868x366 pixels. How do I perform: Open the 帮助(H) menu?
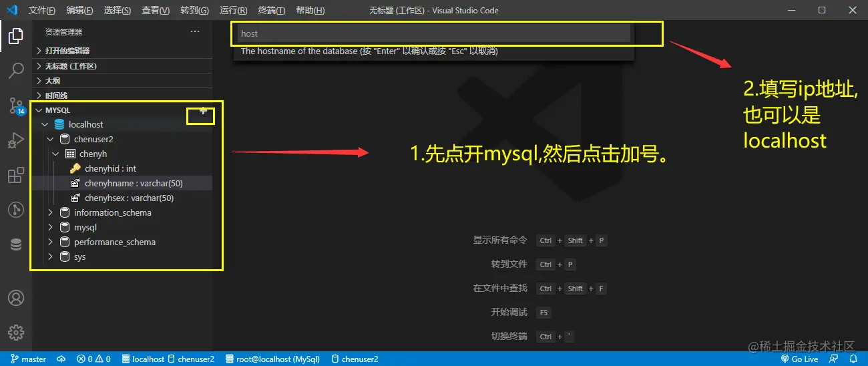click(310, 11)
